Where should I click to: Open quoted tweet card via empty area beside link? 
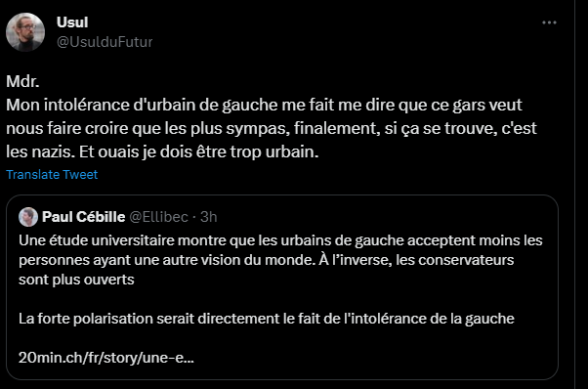point(375,358)
